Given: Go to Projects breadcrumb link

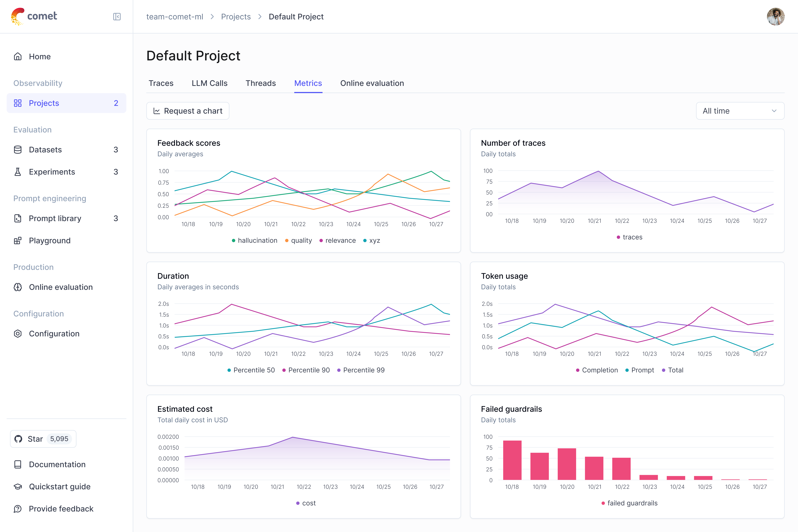Looking at the screenshot, I should point(236,17).
